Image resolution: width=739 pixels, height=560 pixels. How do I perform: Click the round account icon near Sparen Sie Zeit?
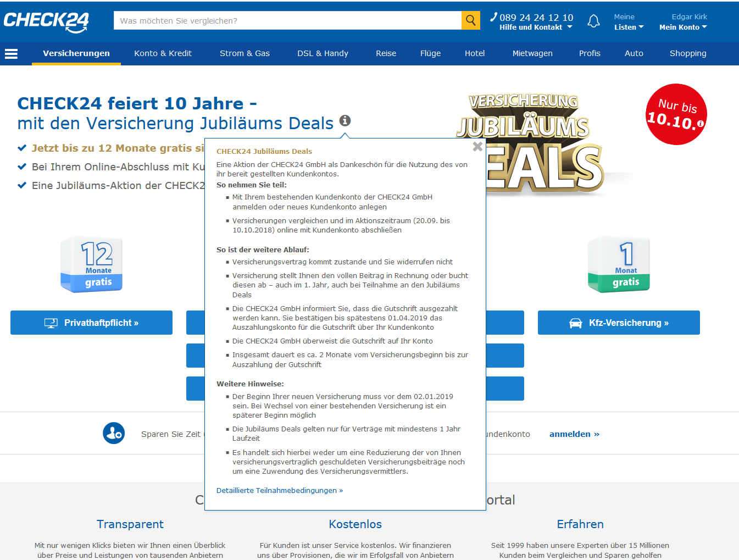coord(114,433)
